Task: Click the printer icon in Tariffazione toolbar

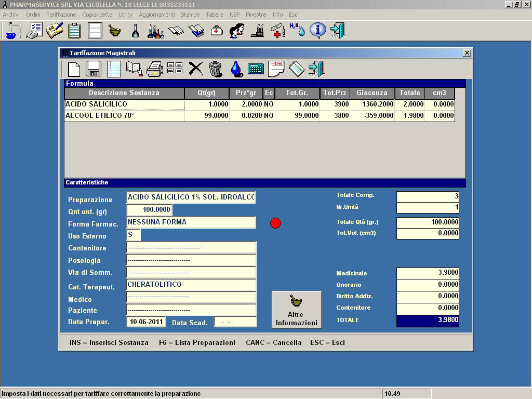Action: (155, 69)
